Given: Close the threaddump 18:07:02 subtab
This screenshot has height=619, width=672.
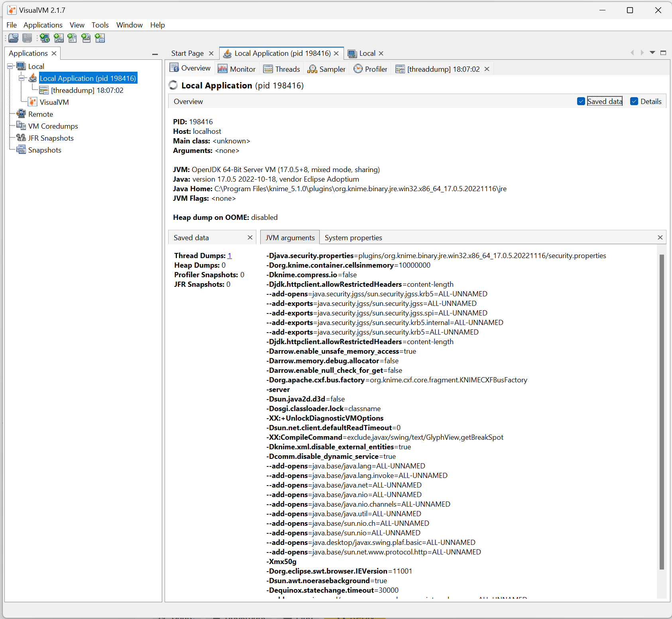Looking at the screenshot, I should (487, 69).
